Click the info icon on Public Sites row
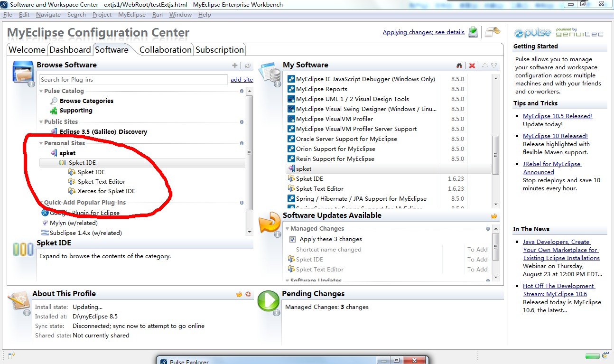The height and width of the screenshot is (364, 614). (242, 122)
